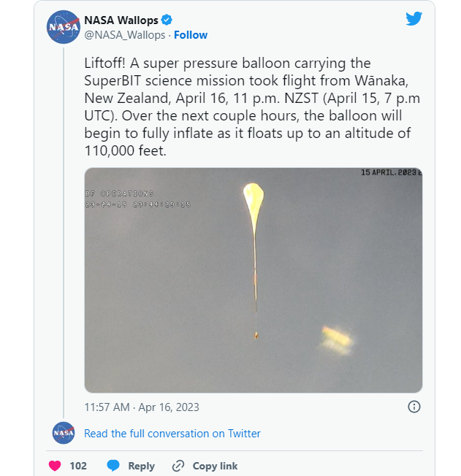The image size is (461, 476).
Task: Open the balloon launch photo
Action: tap(254, 280)
